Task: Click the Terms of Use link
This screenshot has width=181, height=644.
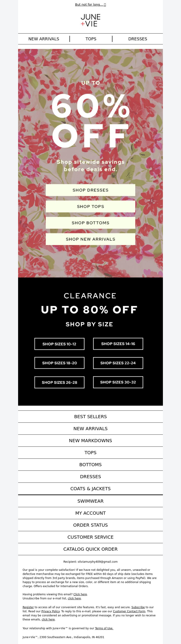Action: [104, 628]
